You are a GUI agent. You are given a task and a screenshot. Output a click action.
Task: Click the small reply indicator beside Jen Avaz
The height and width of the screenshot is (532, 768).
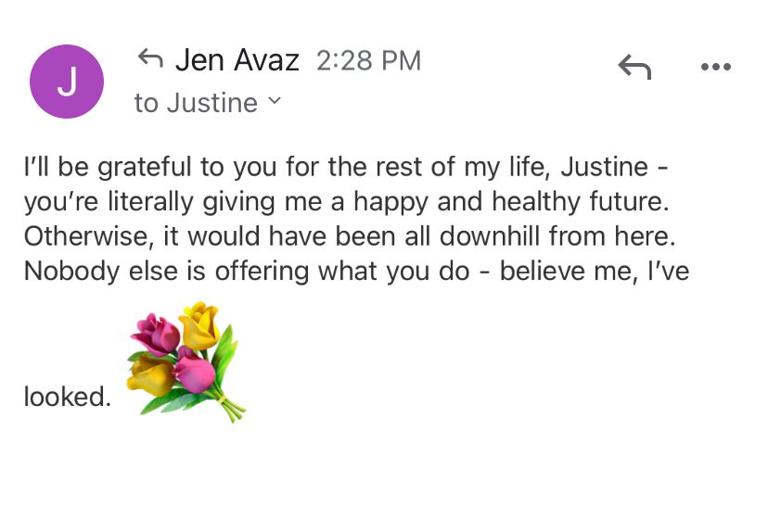(149, 60)
